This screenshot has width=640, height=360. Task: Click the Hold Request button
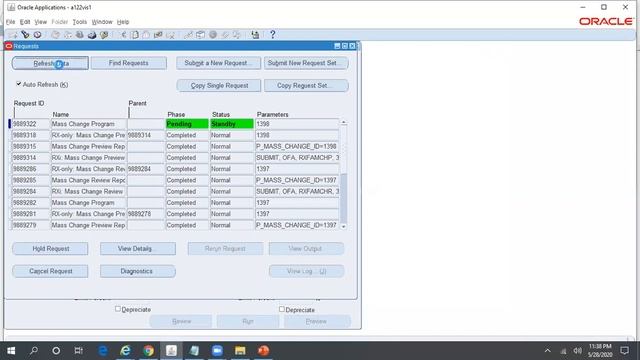(50, 249)
